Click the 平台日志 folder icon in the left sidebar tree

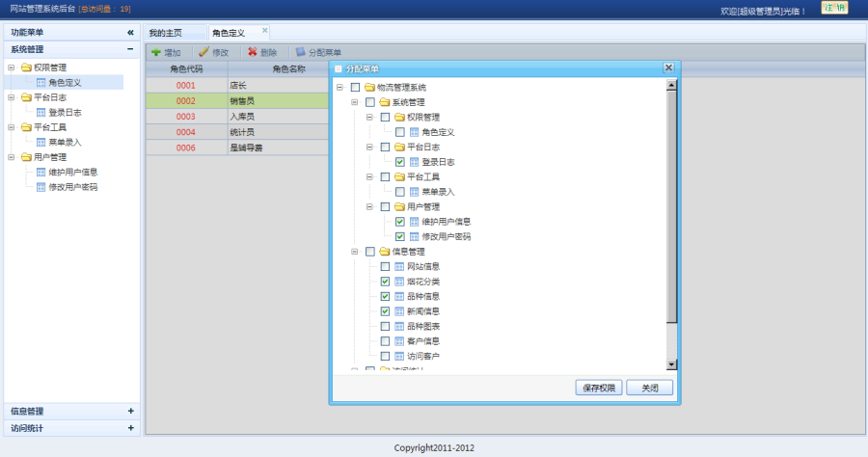26,97
